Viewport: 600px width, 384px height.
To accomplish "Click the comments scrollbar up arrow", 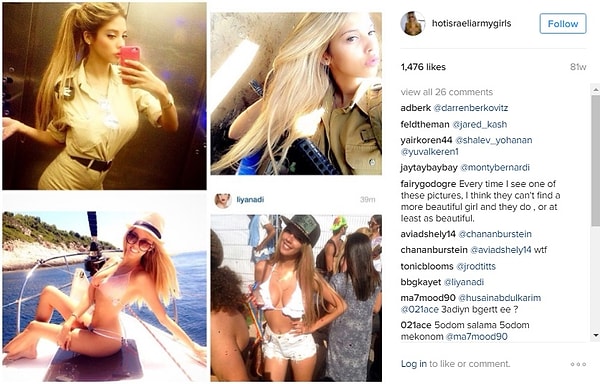I will coord(596,90).
